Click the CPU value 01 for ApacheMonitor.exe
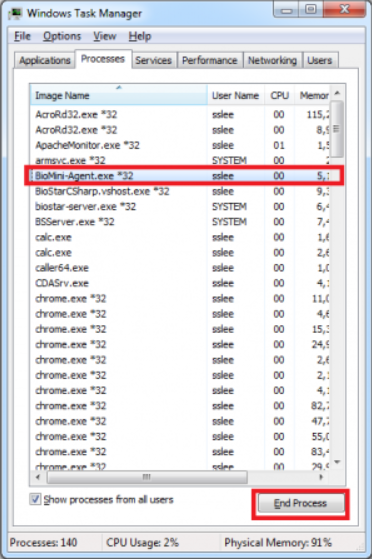 279,145
